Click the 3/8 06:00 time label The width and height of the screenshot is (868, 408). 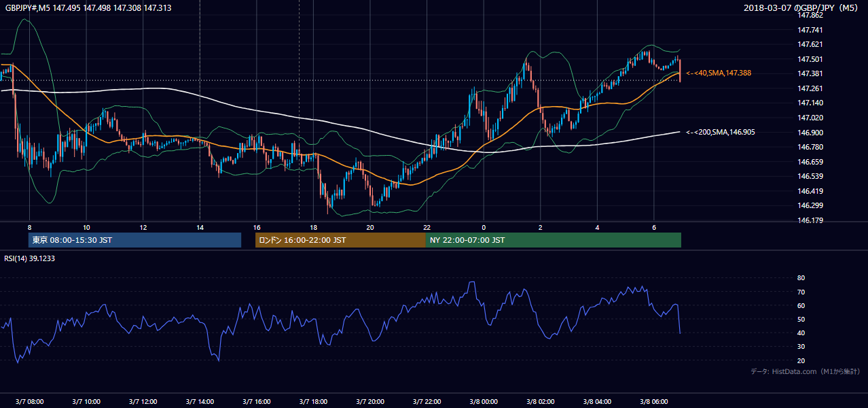(654, 402)
